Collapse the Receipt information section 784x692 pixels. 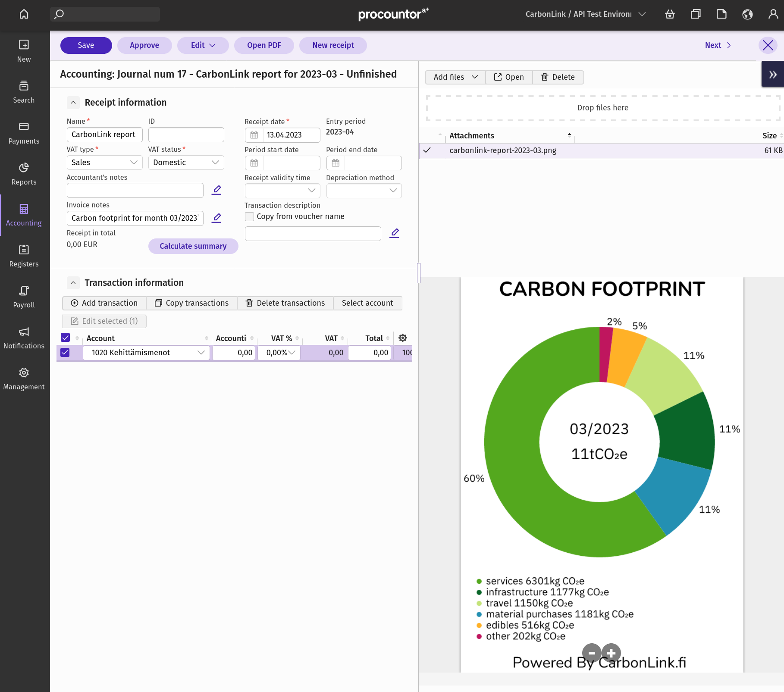coord(73,103)
